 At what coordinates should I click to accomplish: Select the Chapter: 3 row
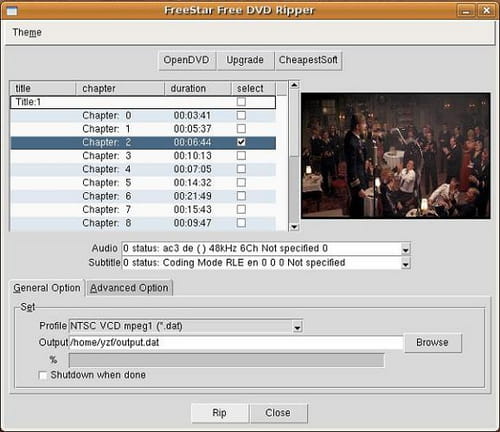143,156
